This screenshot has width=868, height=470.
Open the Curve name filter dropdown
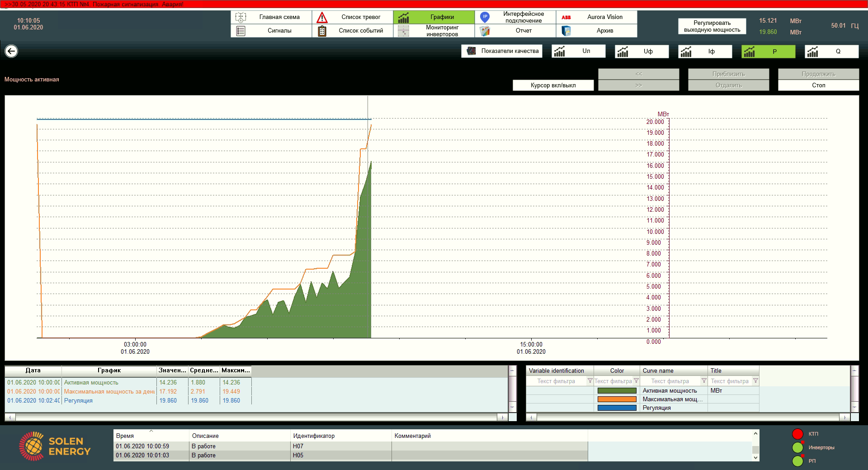(704, 381)
